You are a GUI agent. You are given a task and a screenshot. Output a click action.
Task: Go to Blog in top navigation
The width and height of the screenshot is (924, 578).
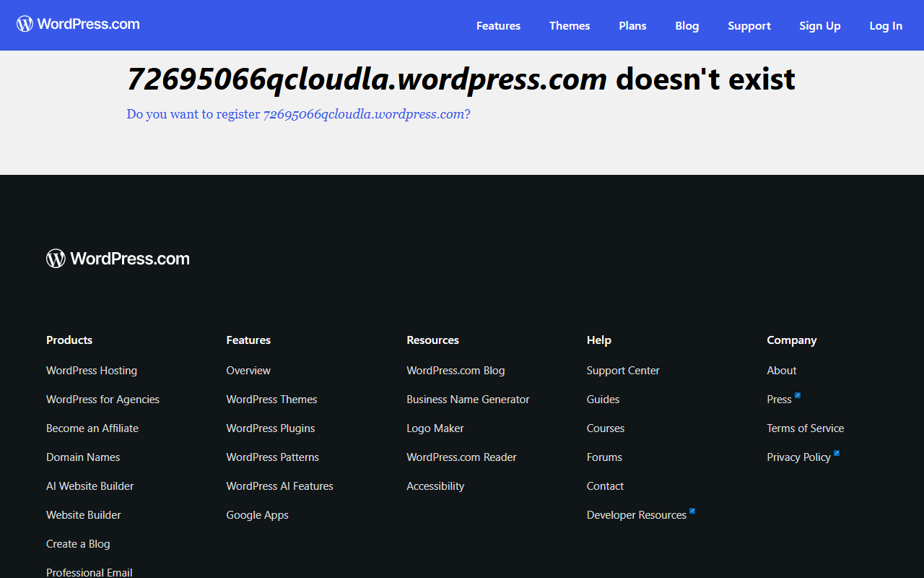click(x=687, y=25)
